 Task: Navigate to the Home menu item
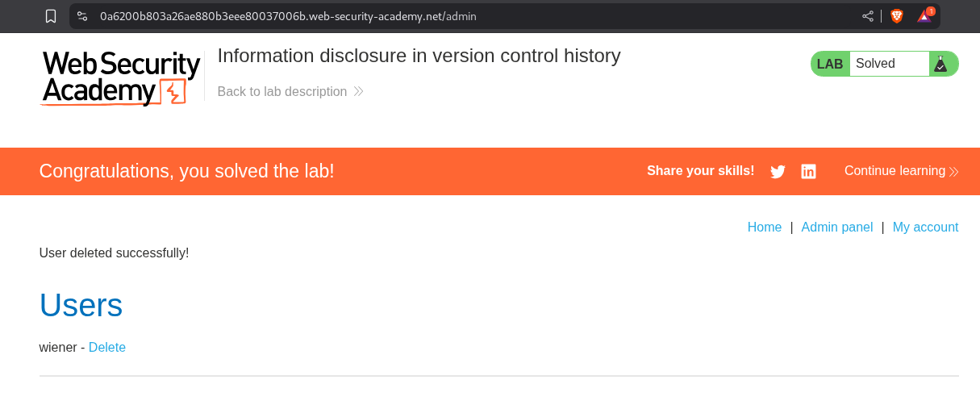764,228
